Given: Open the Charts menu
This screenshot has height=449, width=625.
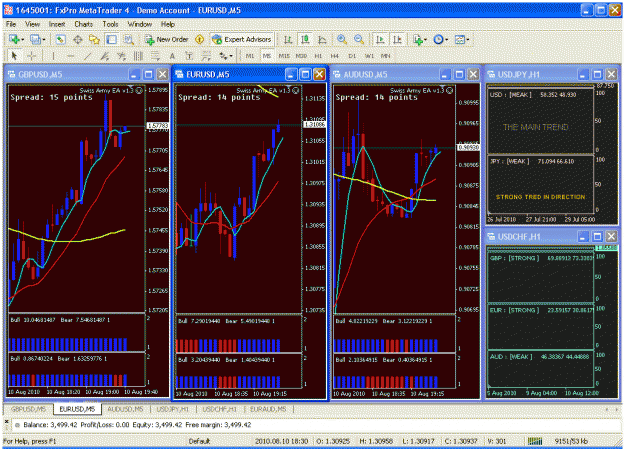Looking at the screenshot, I should 84,24.
